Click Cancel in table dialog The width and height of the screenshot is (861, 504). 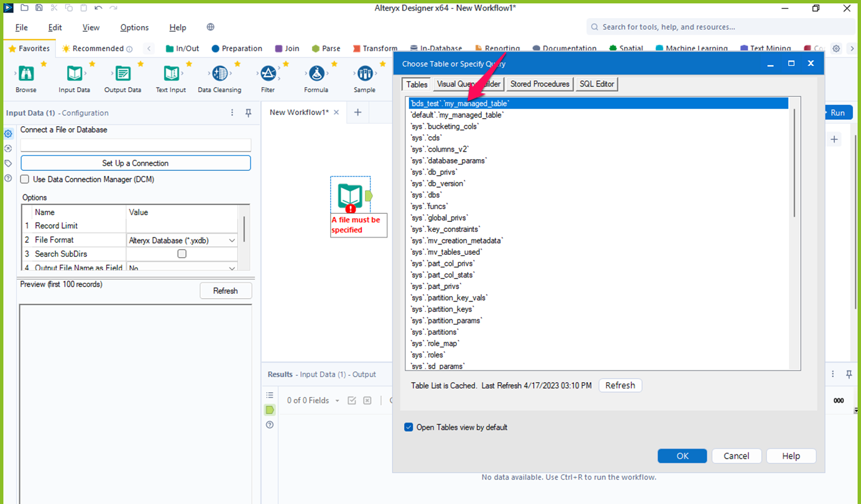pos(736,456)
